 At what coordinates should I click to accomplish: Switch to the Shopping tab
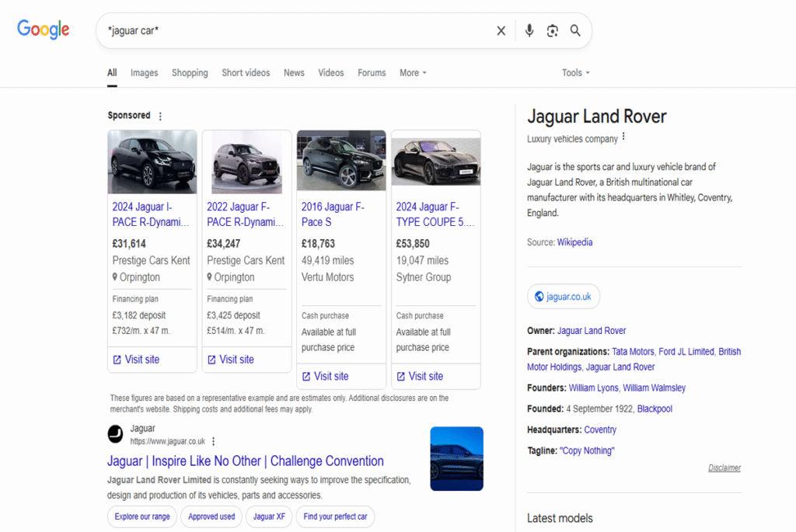[190, 72]
